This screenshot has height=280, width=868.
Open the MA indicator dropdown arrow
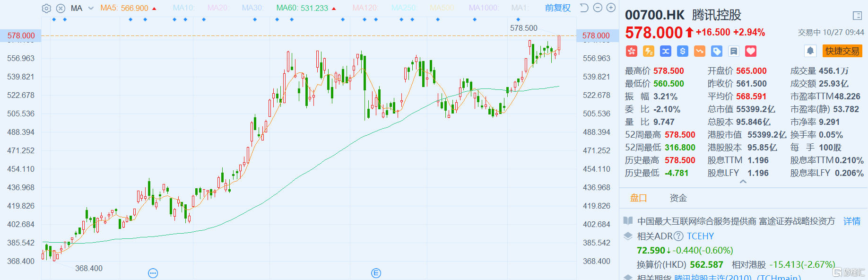(91, 8)
